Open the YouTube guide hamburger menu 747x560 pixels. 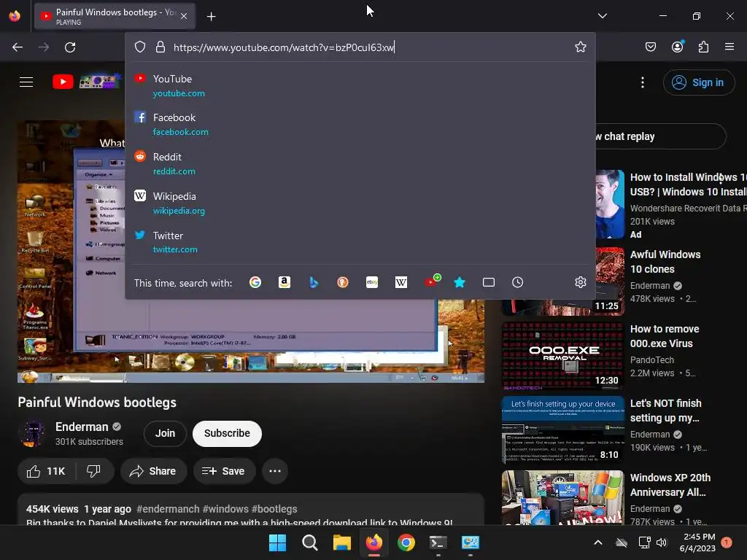point(26,82)
